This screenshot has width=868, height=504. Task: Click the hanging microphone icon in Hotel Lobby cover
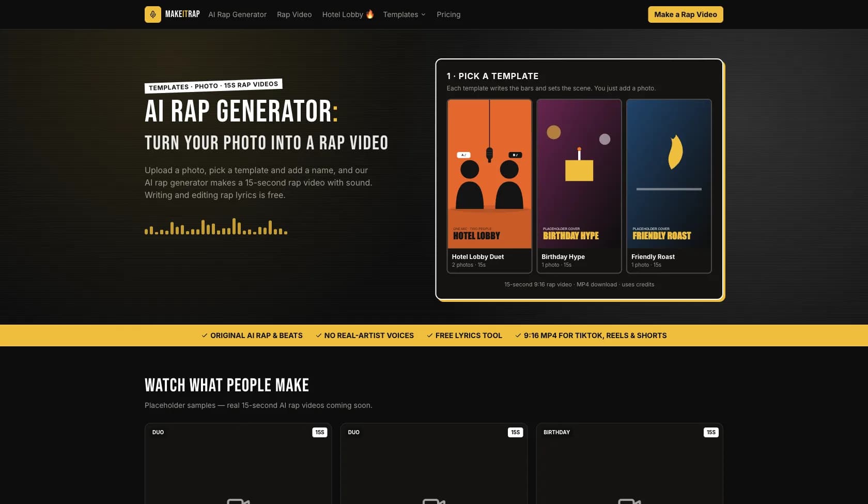click(x=489, y=154)
